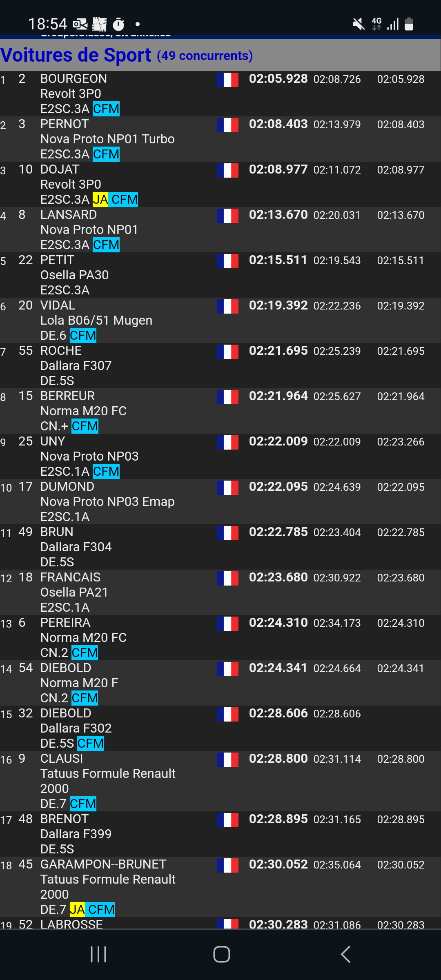Open driver name LANSARD

69,215
